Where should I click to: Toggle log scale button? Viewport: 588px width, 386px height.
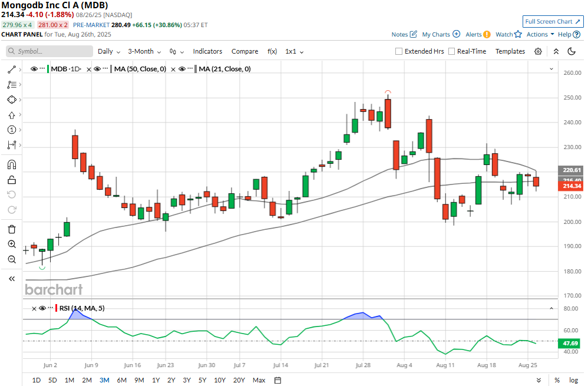(574, 380)
